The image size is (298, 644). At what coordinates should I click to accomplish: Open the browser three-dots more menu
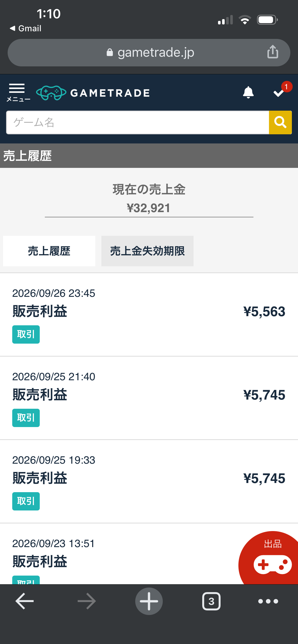tap(268, 601)
